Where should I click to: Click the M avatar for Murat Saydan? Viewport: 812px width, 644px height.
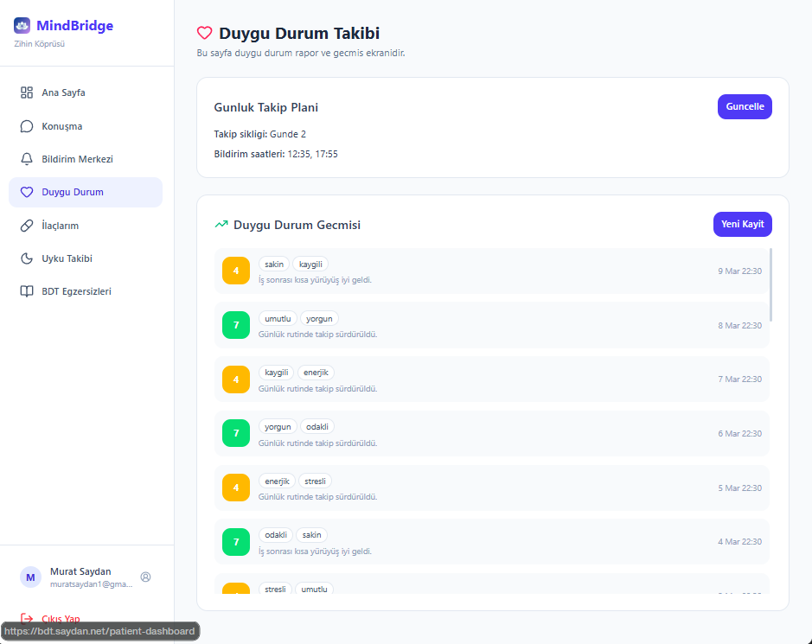coord(30,577)
